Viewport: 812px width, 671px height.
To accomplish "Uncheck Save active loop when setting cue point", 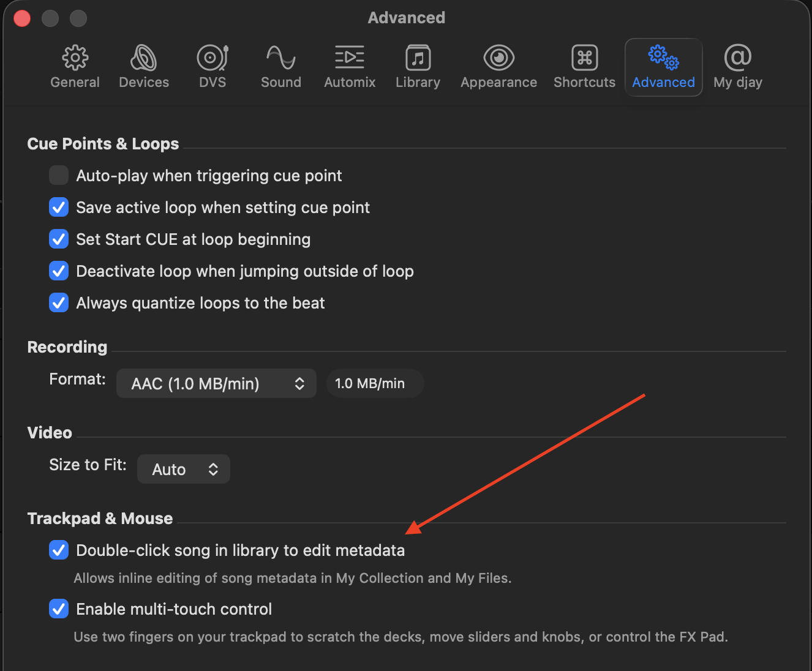I will click(x=59, y=208).
